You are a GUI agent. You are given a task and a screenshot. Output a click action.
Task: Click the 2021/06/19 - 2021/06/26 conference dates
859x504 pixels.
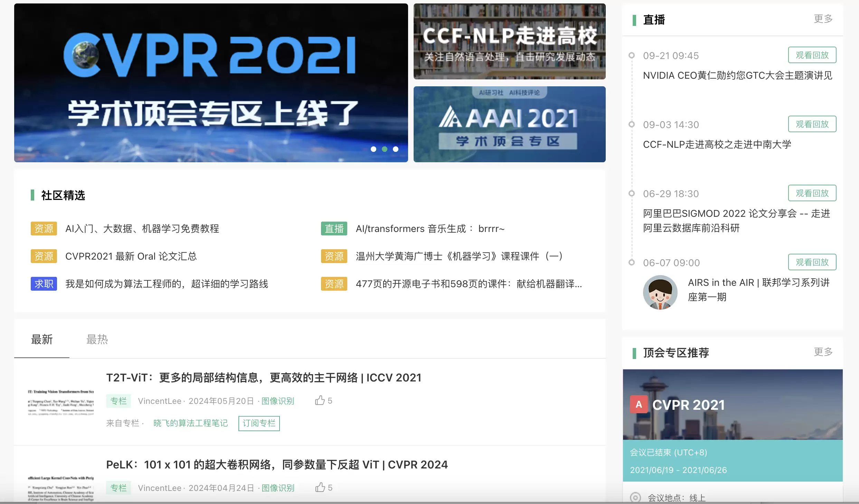[678, 470]
